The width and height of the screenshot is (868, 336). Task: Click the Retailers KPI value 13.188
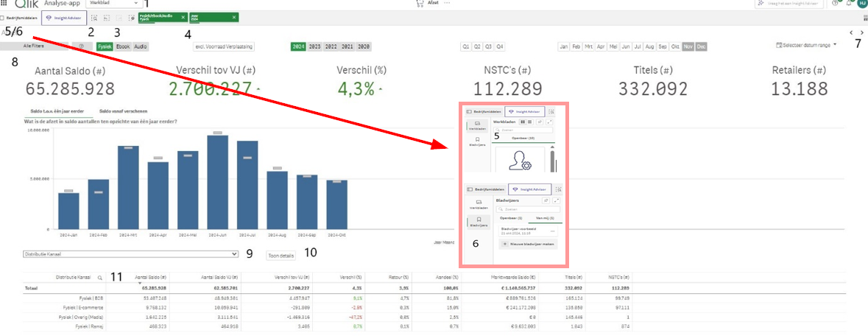coord(799,88)
